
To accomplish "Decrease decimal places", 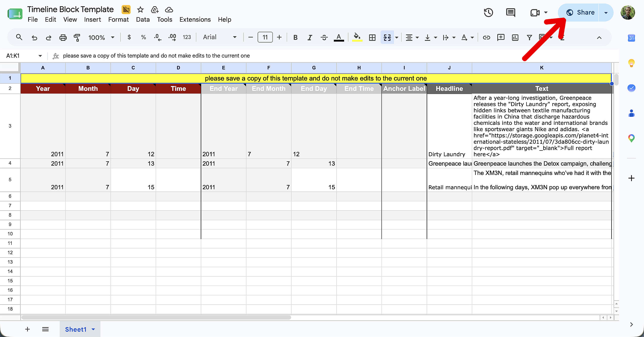I will 158,38.
